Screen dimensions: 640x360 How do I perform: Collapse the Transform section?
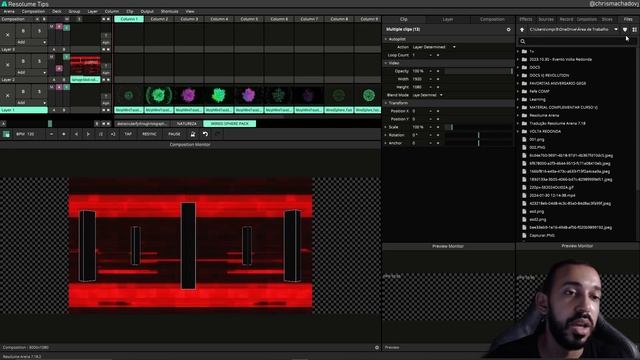coord(386,103)
